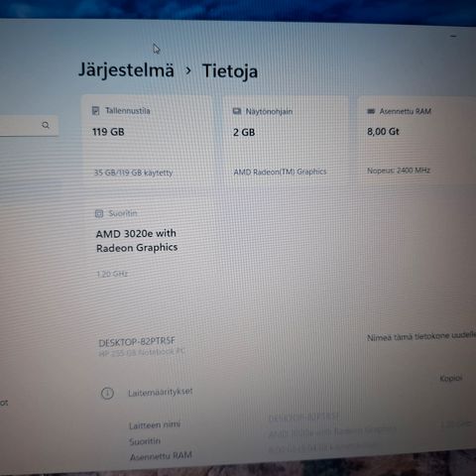Screen dimensions: 476x476
Task: Click the Nimeä tämä tietokone uudelleen button
Action: [421, 336]
